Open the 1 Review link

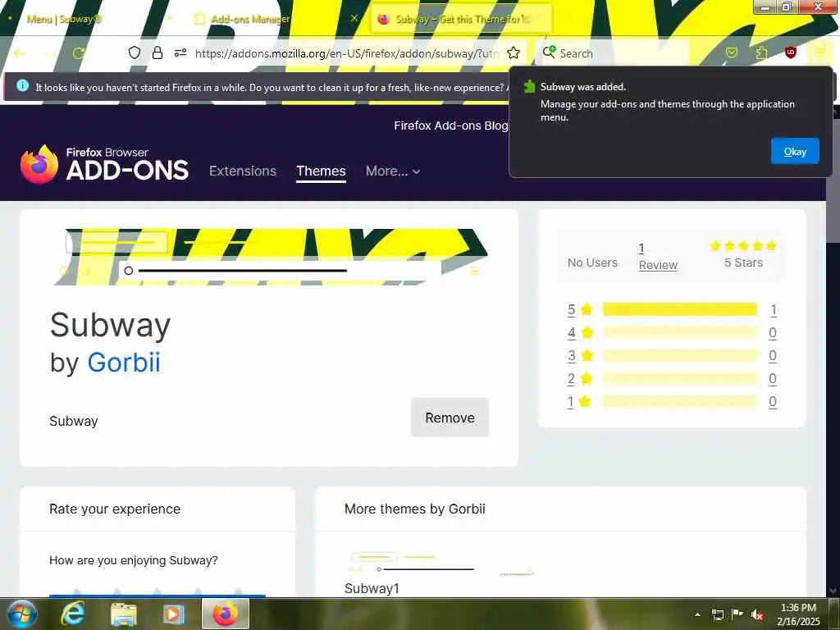(x=658, y=257)
